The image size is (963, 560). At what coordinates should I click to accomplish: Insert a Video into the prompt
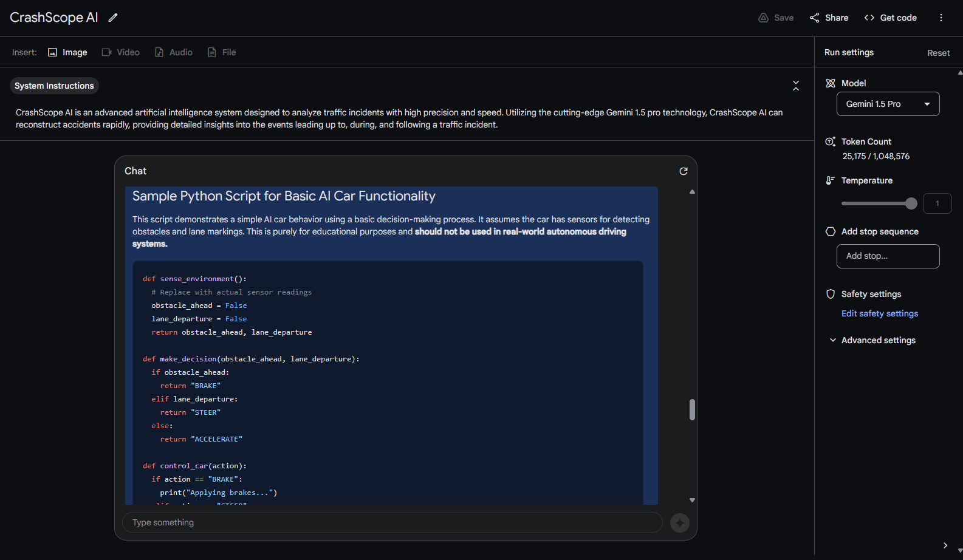[x=121, y=52]
